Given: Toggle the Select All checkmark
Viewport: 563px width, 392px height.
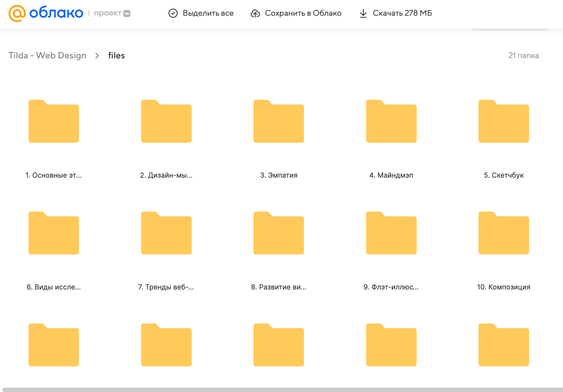Looking at the screenshot, I should tap(173, 13).
